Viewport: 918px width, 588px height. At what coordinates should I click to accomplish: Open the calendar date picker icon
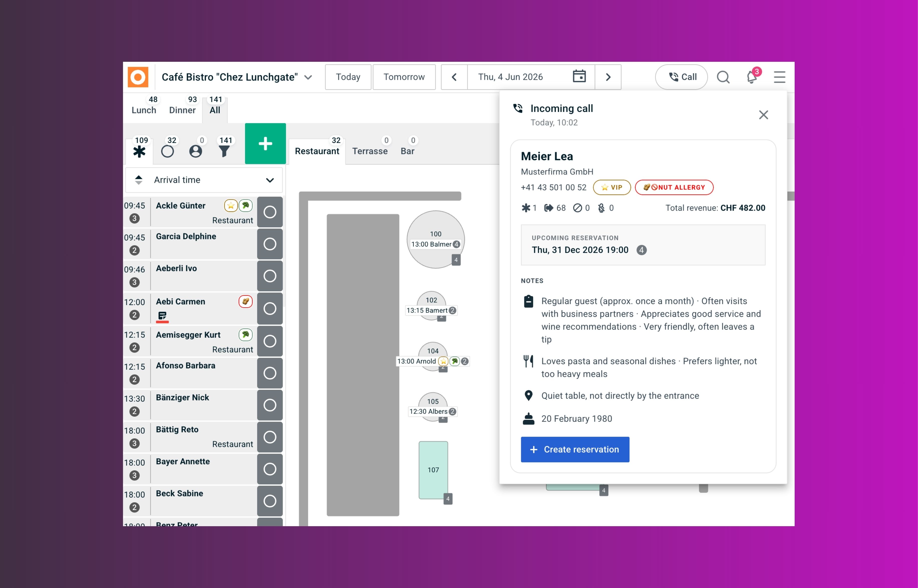point(579,76)
